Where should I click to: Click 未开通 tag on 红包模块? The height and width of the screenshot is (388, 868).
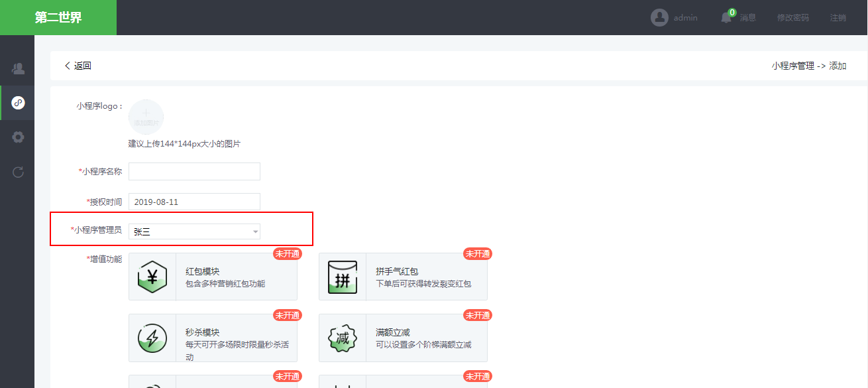point(288,254)
